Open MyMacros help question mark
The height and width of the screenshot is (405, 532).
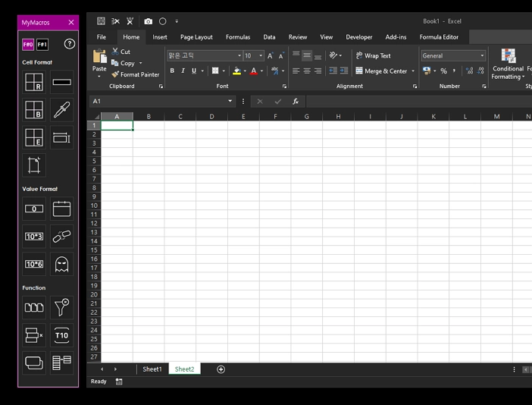[70, 44]
